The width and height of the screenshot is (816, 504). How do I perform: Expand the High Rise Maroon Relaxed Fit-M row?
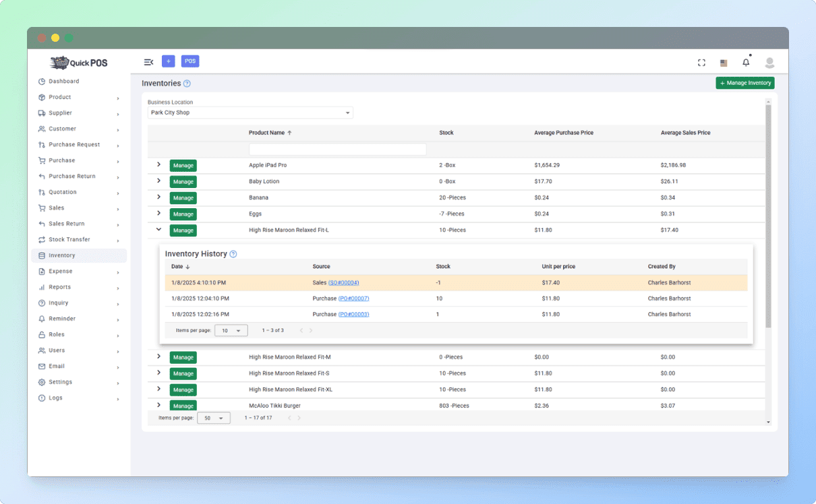click(159, 356)
